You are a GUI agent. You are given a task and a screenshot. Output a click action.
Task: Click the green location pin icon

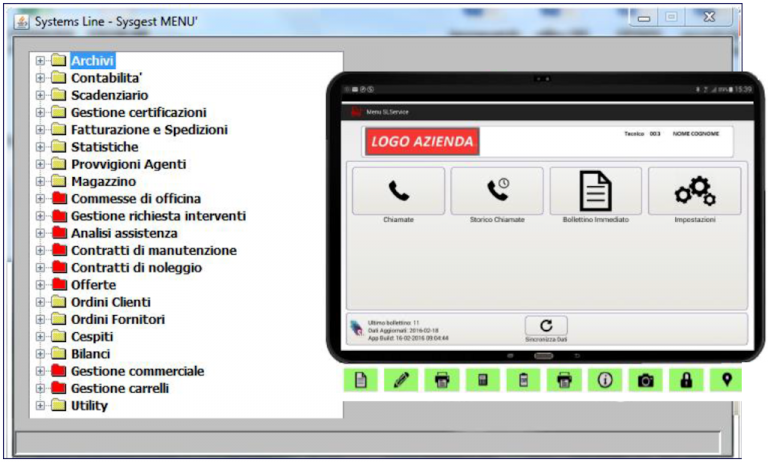click(726, 380)
